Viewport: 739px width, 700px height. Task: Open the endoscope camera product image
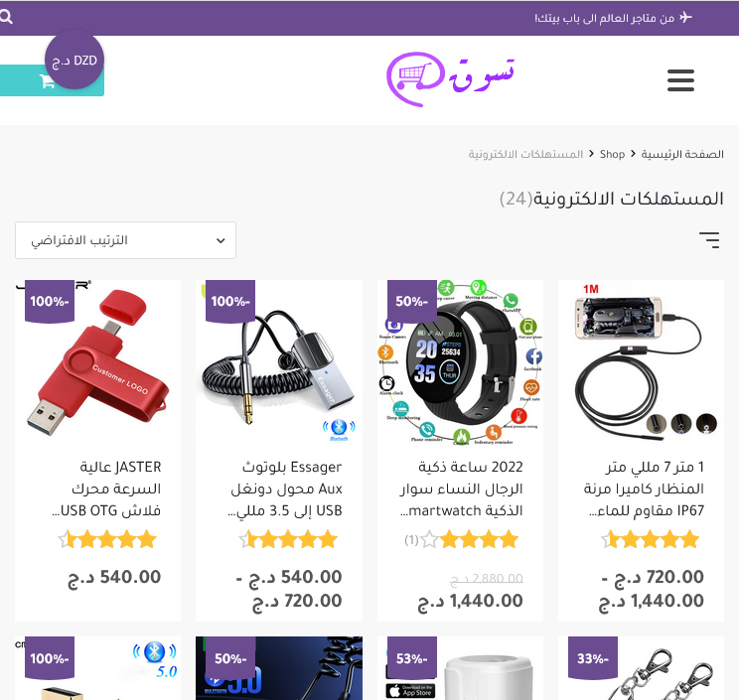pos(641,362)
